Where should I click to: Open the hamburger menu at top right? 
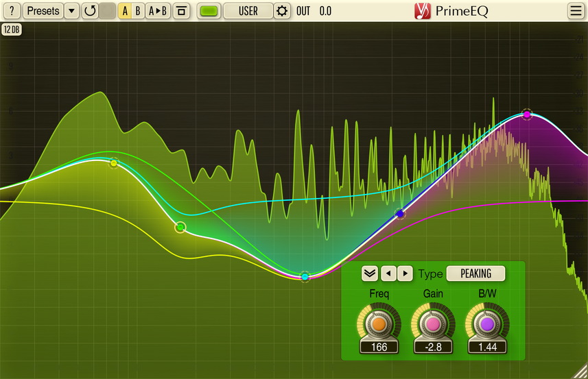pos(576,11)
